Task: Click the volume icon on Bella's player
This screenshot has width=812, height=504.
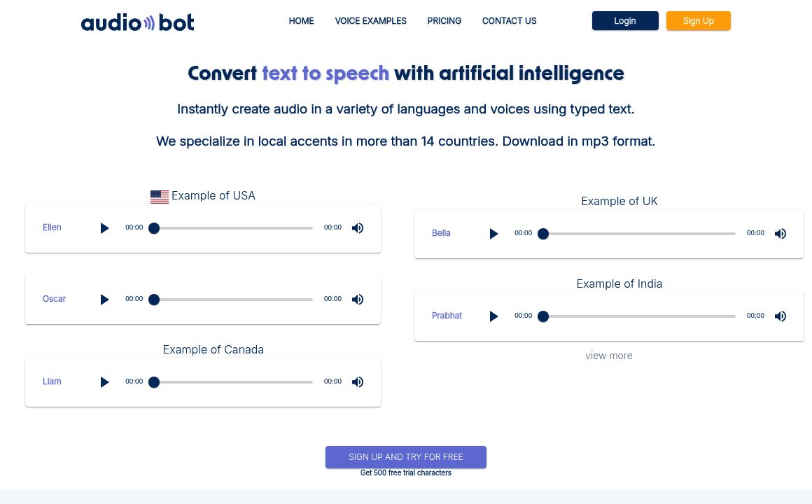Action: pos(780,233)
